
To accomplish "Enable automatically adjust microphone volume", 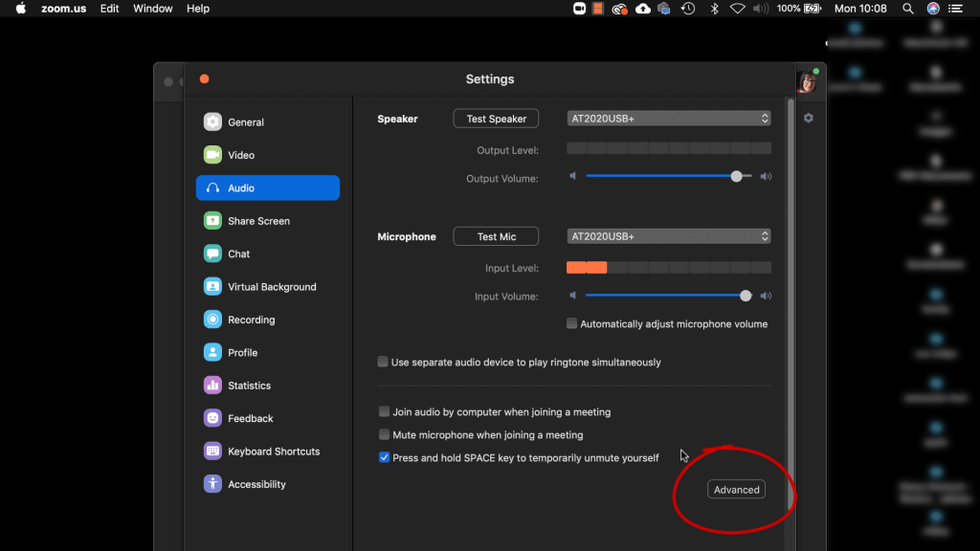I will [572, 324].
